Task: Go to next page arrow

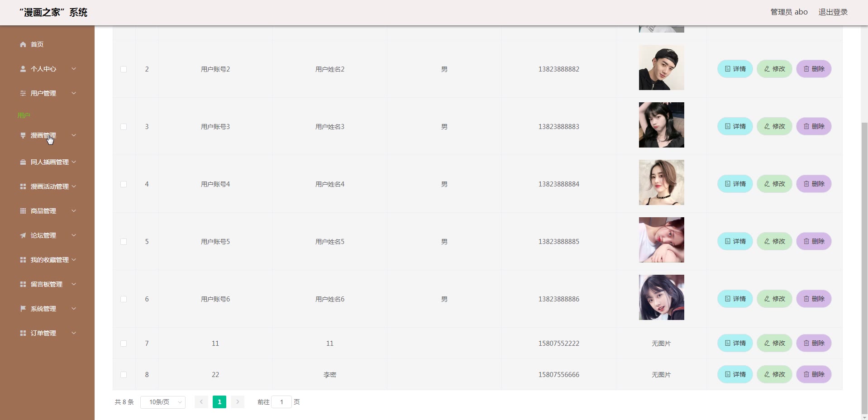Action: [x=238, y=402]
